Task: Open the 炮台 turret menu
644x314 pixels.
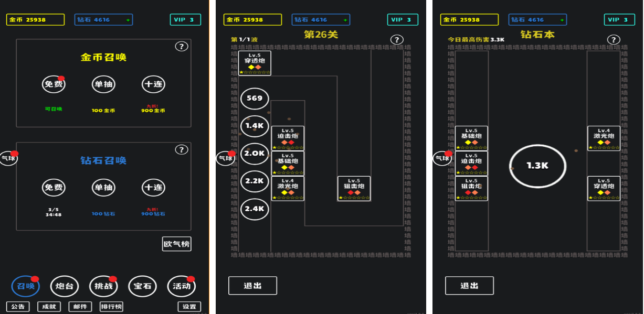Action: click(x=65, y=286)
